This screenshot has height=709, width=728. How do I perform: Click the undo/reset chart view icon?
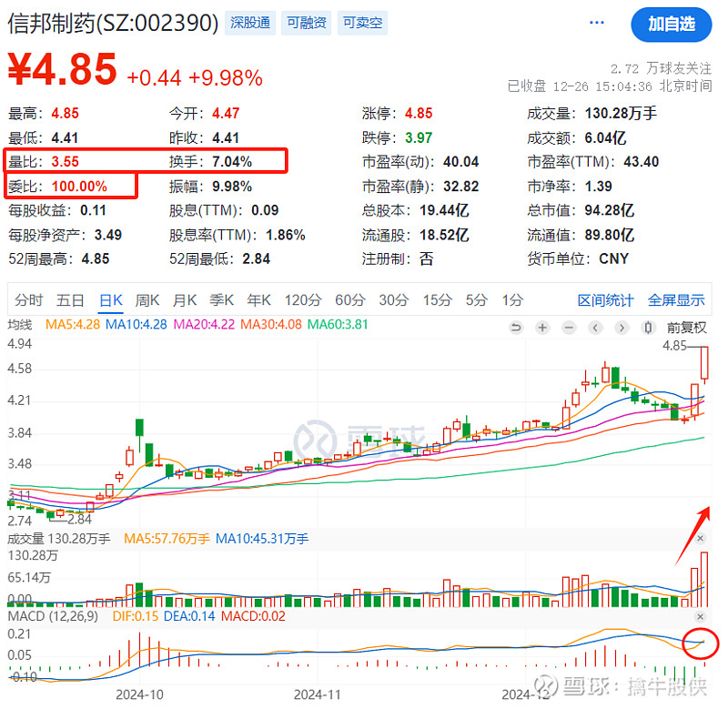click(517, 327)
